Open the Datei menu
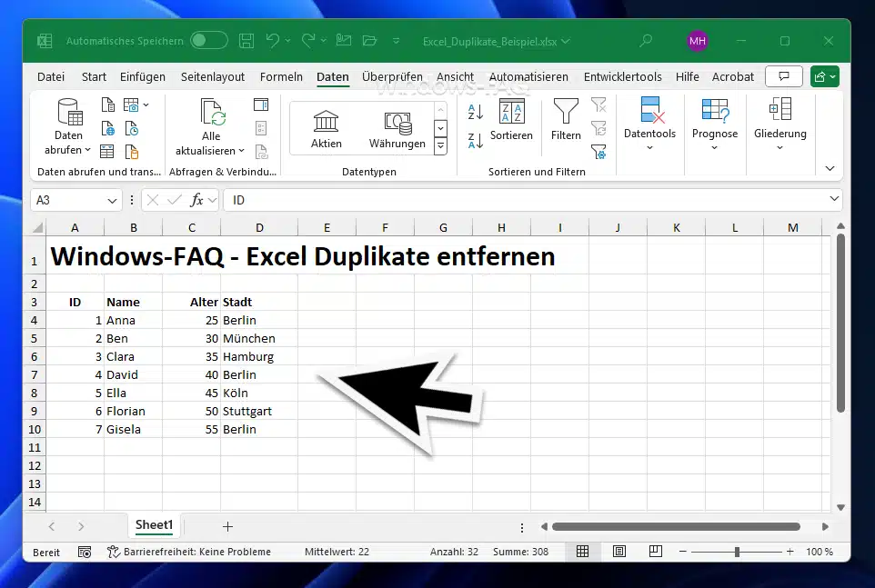875x588 pixels. tap(51, 77)
